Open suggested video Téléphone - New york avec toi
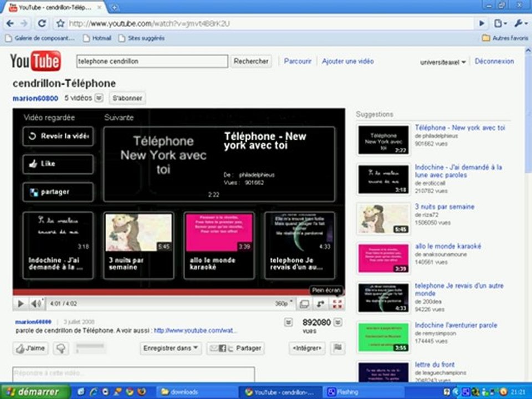Viewport: 532px width, 399px height. 460,128
